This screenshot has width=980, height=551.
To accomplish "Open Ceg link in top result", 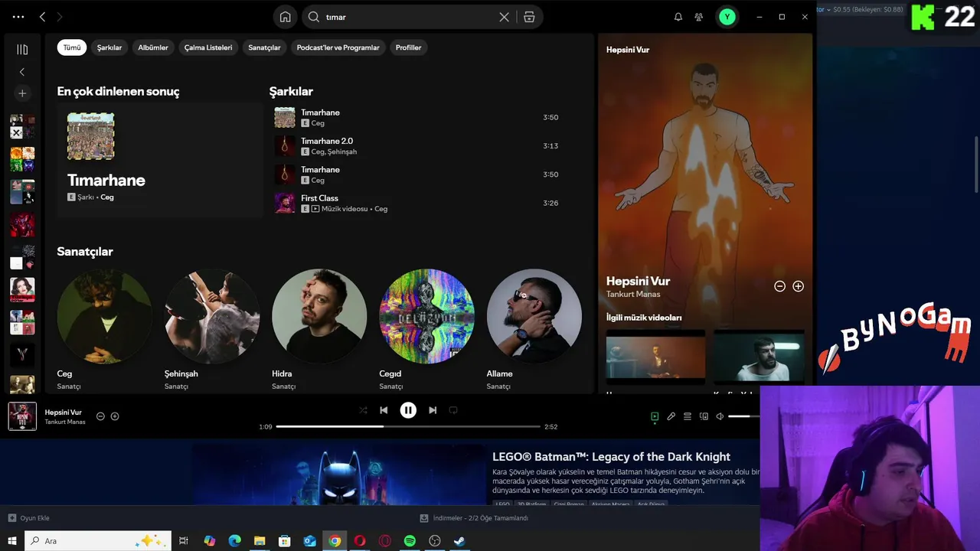I will (x=107, y=197).
